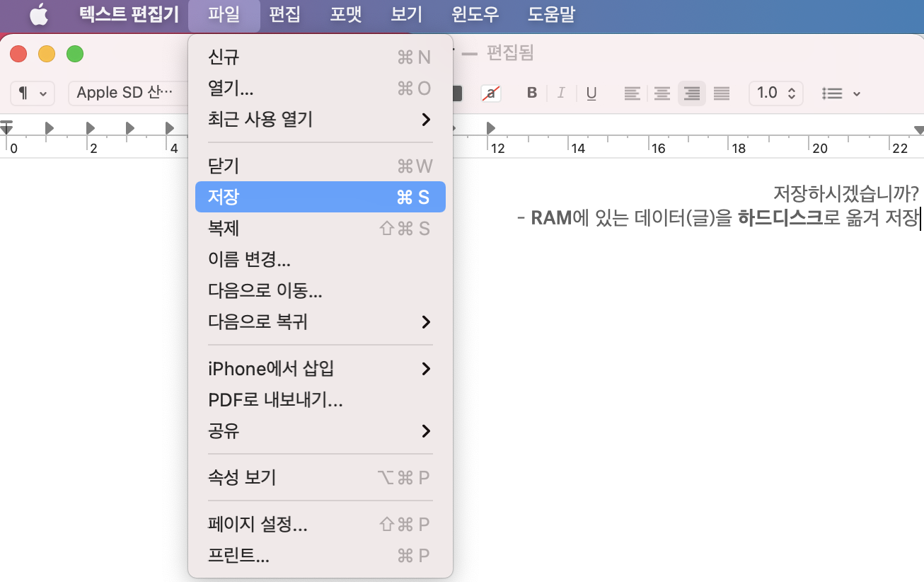Image resolution: width=924 pixels, height=582 pixels.
Task: Open the Apple SD font family dropdown
Action: pos(129,93)
